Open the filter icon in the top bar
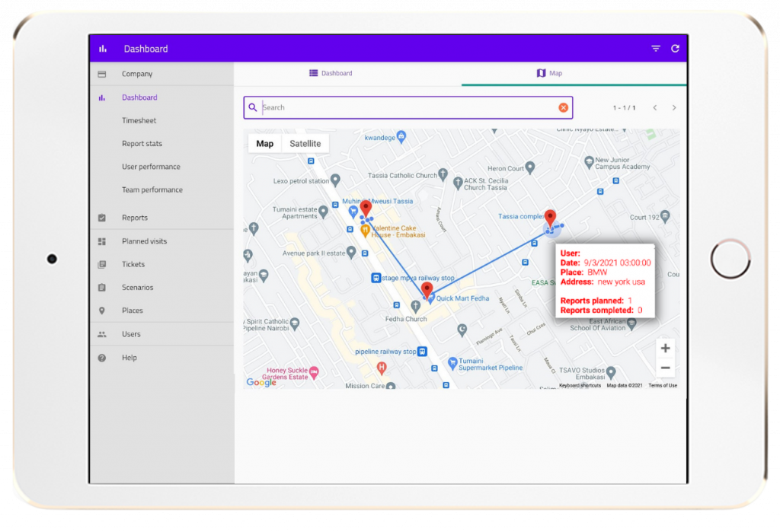Screen dimensions: 780x532 (x=656, y=48)
